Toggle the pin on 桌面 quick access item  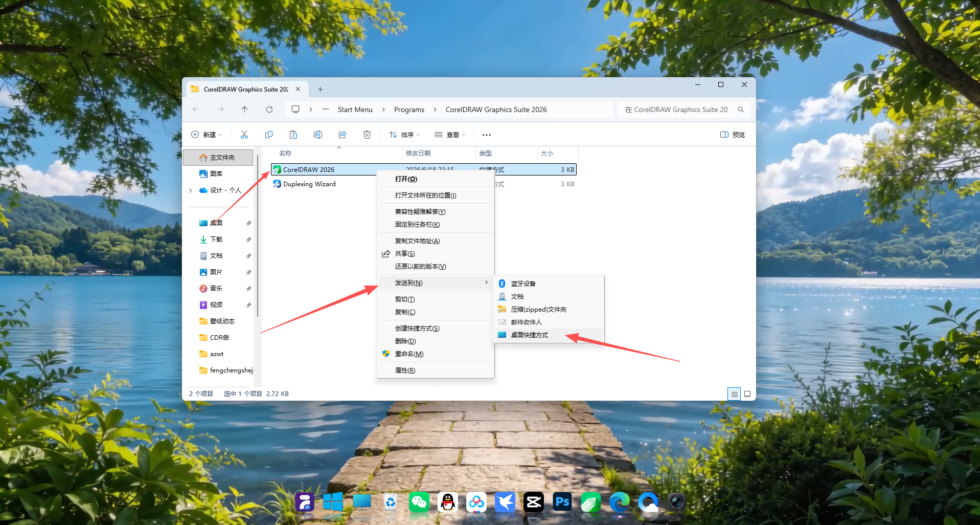click(x=248, y=223)
